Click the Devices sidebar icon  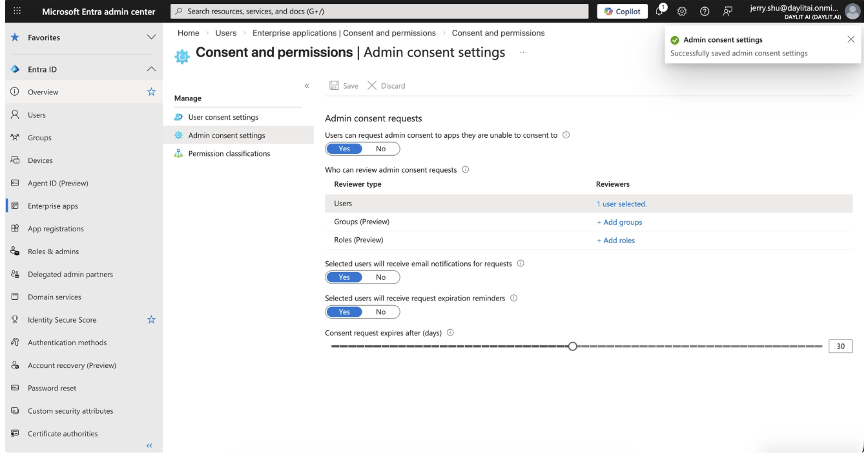(x=14, y=160)
